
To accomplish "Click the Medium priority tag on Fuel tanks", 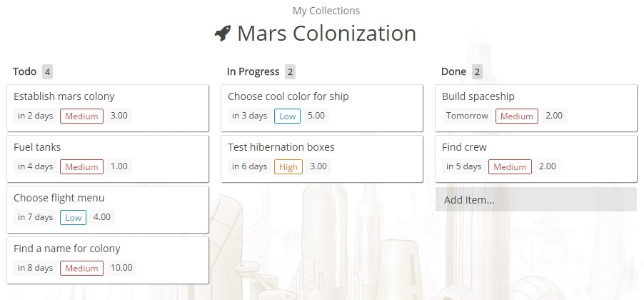I will point(81,166).
